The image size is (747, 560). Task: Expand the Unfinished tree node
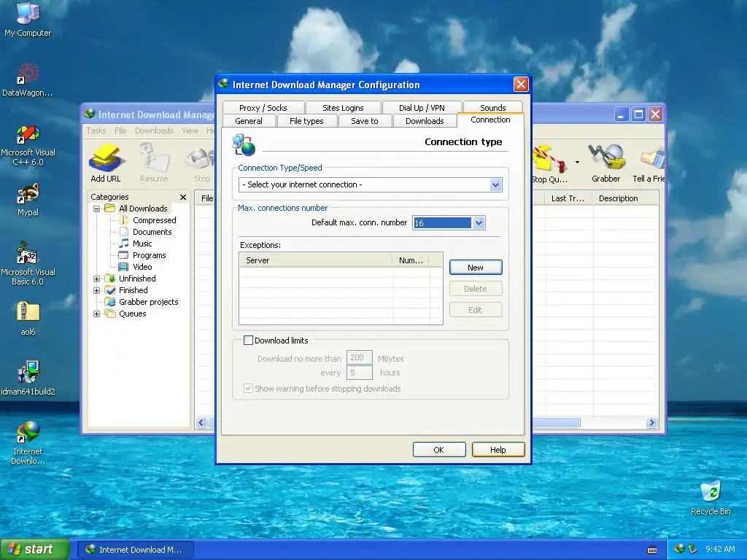(97, 279)
